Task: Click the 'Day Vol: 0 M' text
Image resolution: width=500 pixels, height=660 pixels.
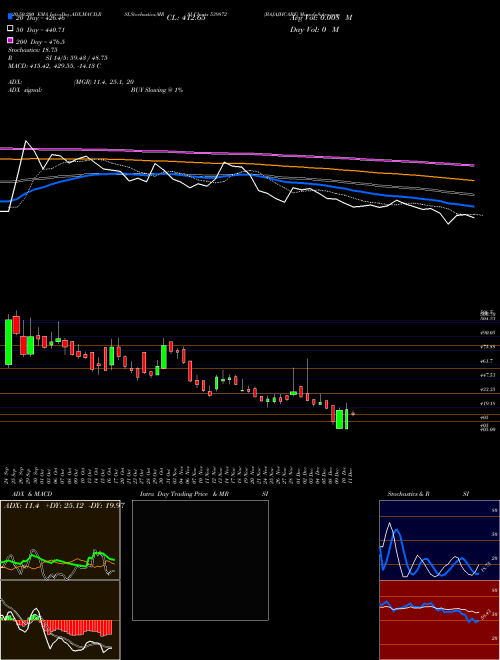Action: tap(314, 29)
